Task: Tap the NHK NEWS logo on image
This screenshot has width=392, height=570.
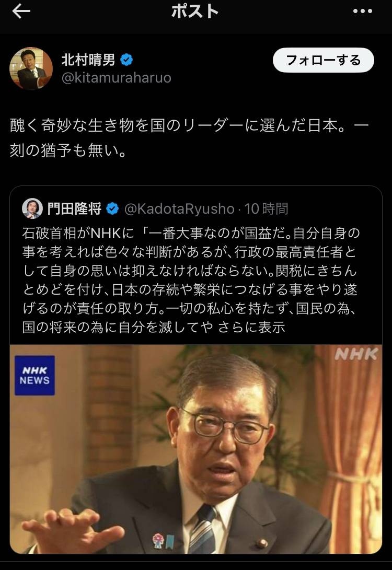Action: click(x=34, y=376)
